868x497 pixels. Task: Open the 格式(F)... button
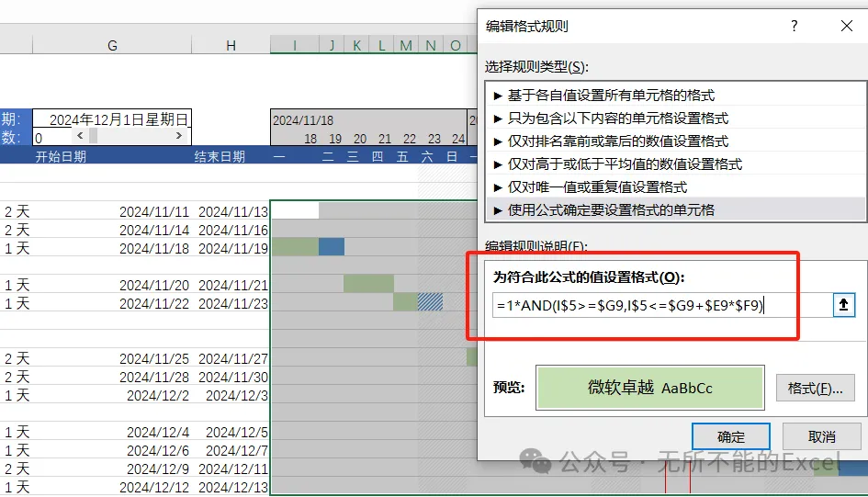point(815,389)
